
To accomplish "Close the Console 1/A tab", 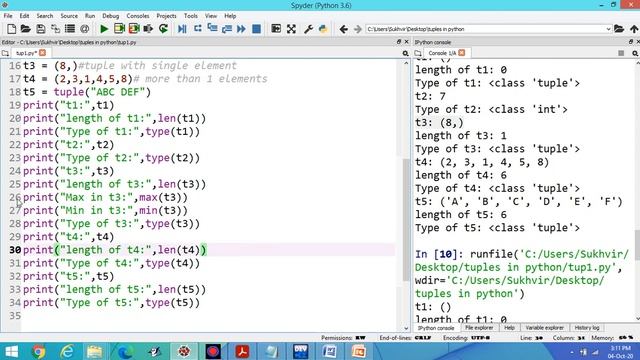I will (x=462, y=53).
